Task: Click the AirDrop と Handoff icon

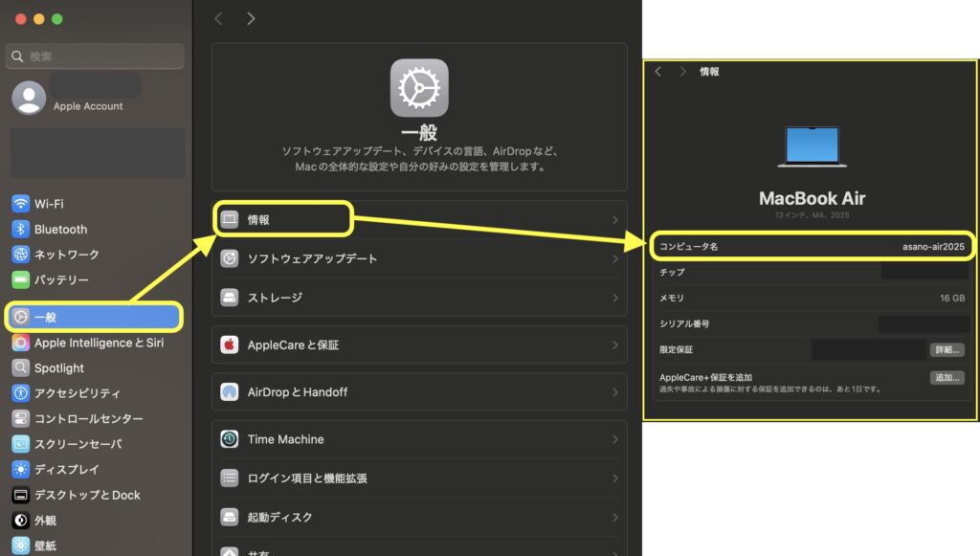Action: click(230, 392)
